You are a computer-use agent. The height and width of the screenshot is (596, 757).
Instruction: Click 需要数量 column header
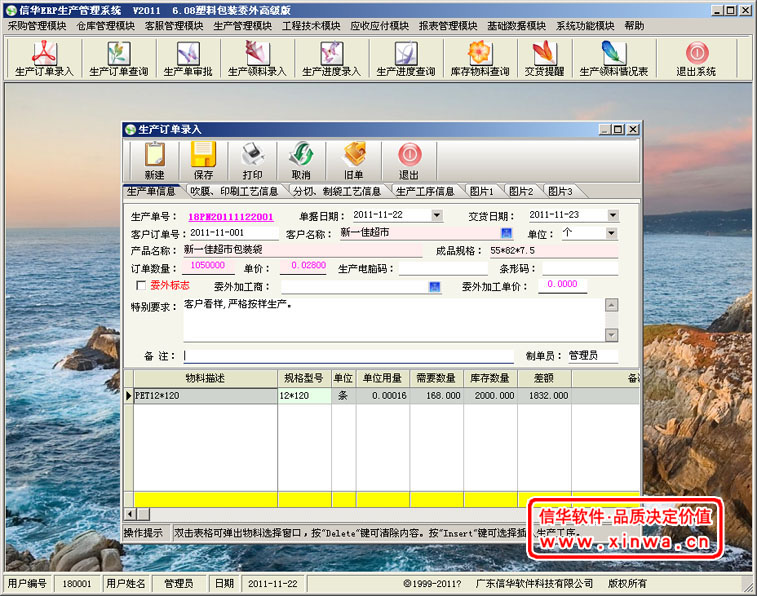(x=436, y=378)
